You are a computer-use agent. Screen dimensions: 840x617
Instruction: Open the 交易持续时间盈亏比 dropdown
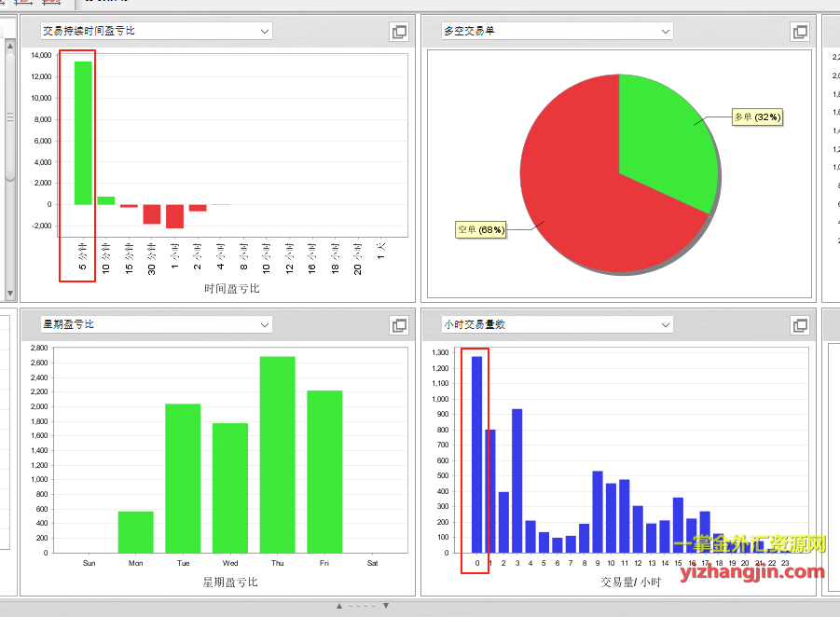(265, 32)
